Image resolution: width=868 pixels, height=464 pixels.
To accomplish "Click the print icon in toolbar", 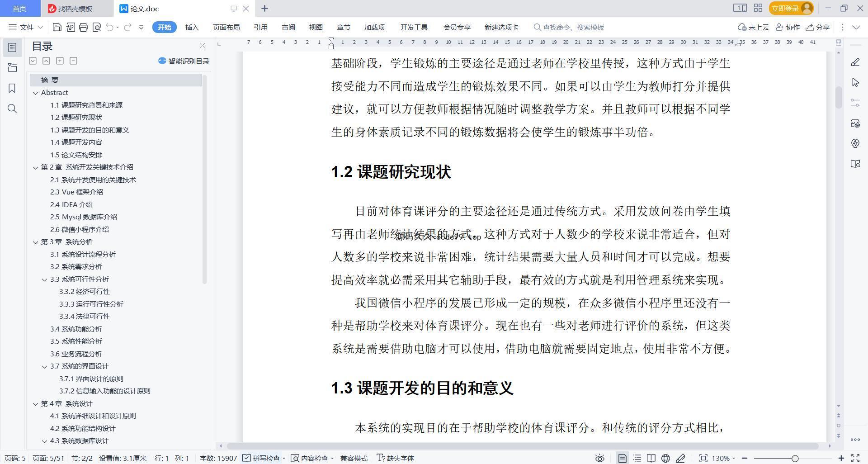I will [x=83, y=27].
